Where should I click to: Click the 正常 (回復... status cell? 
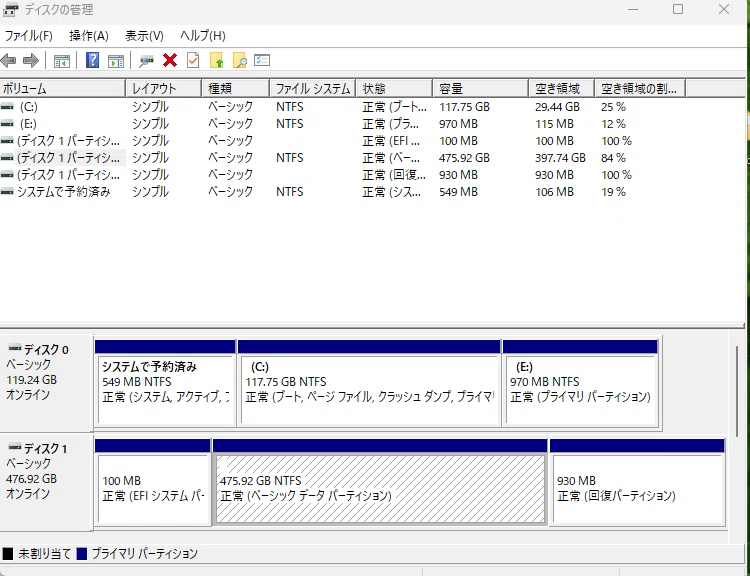(x=394, y=175)
